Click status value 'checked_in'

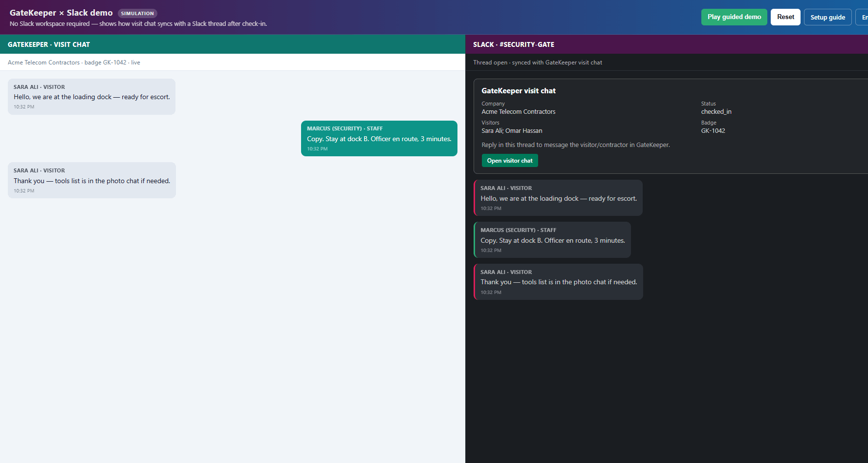[716, 112]
